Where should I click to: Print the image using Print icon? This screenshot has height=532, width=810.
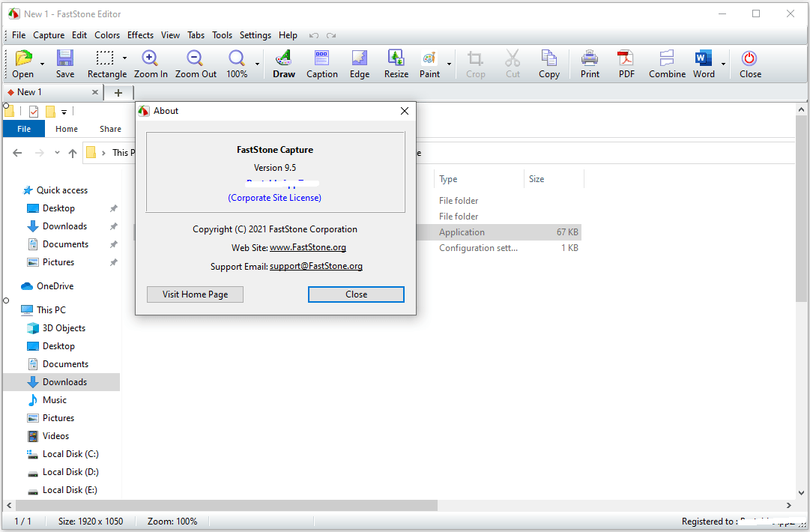click(590, 64)
